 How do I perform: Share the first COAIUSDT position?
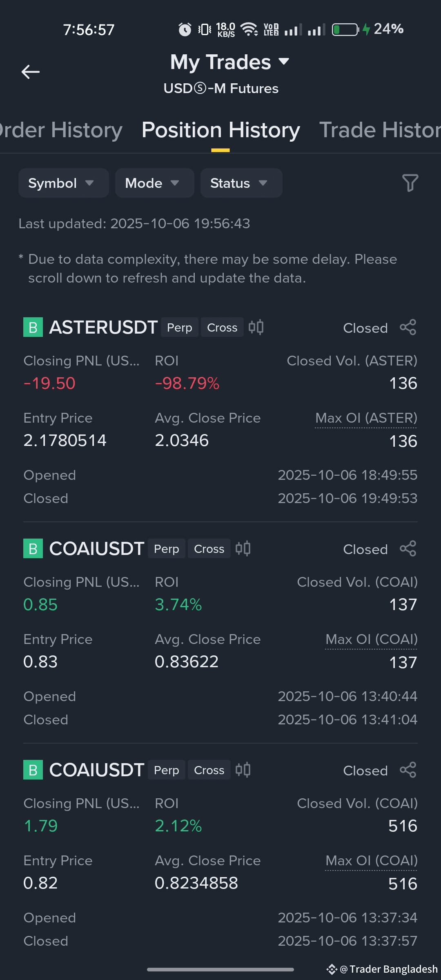408,549
